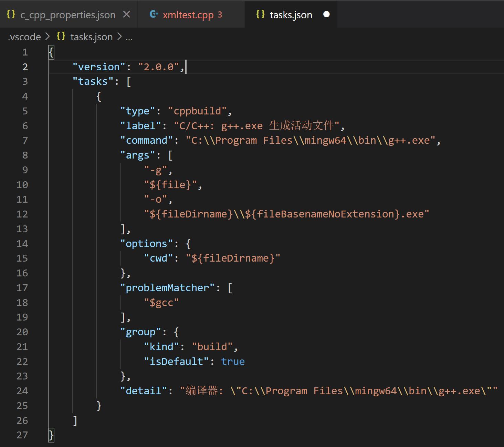Click the "tasks" key on line 3
The width and height of the screenshot is (504, 447).
(93, 81)
